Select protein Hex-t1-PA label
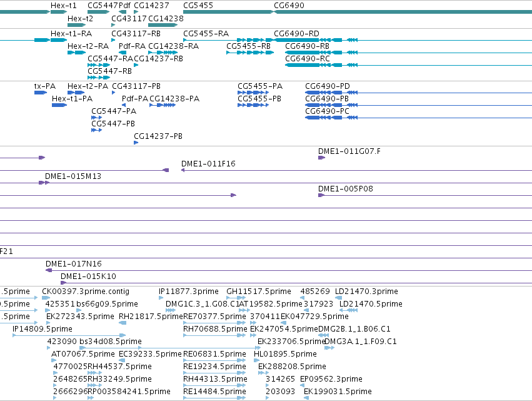 (73, 98)
